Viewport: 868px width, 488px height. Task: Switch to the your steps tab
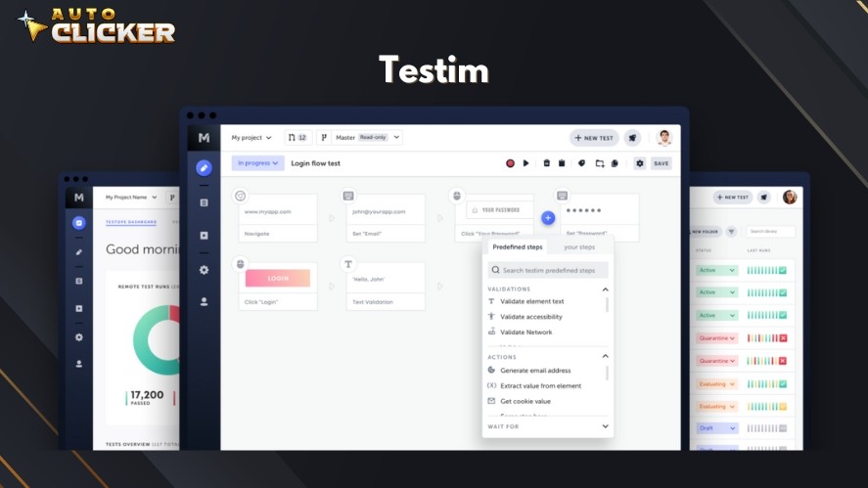(x=579, y=246)
